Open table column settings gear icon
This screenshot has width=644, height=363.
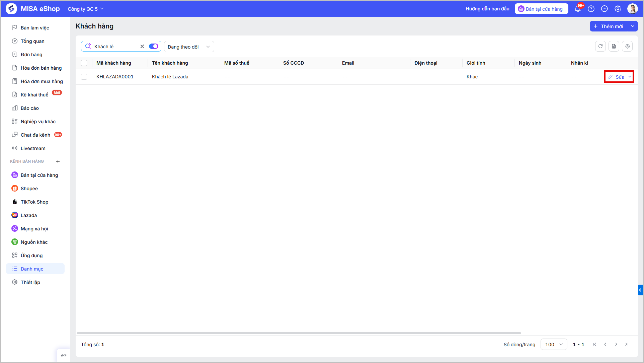pyautogui.click(x=628, y=47)
